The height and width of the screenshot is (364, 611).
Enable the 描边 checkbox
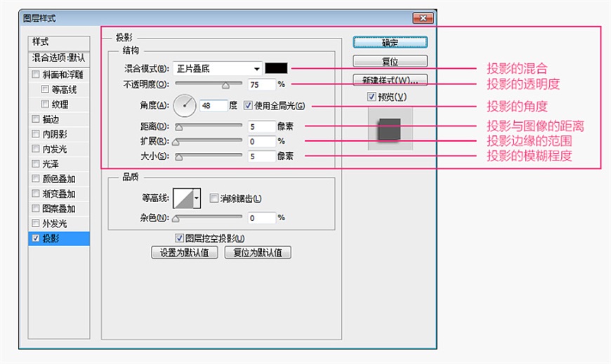36,119
